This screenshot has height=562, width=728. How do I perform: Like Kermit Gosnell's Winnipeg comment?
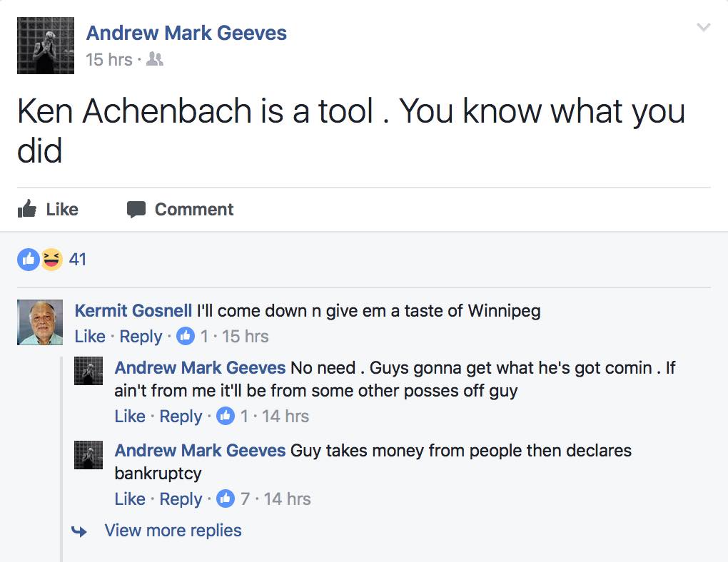pyautogui.click(x=90, y=336)
